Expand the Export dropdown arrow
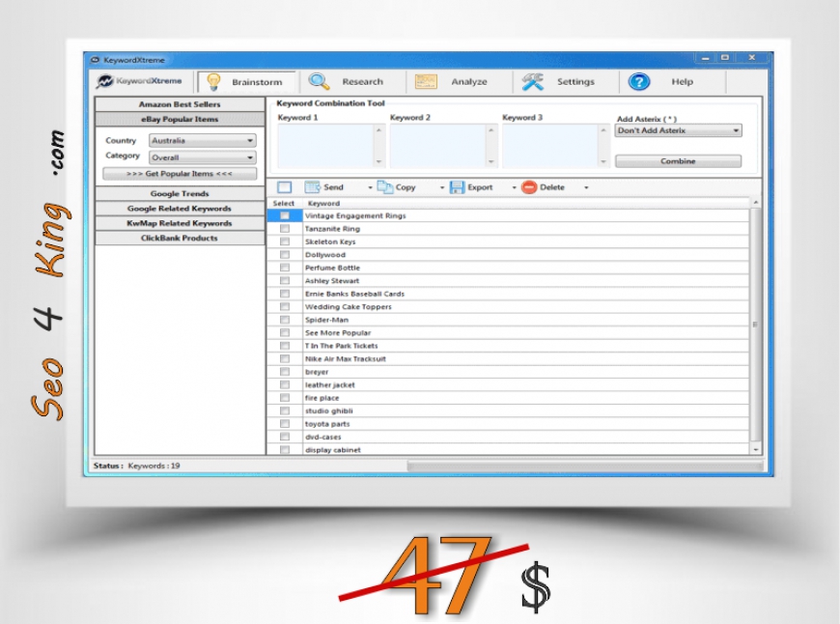This screenshot has height=624, width=840. 515,187
